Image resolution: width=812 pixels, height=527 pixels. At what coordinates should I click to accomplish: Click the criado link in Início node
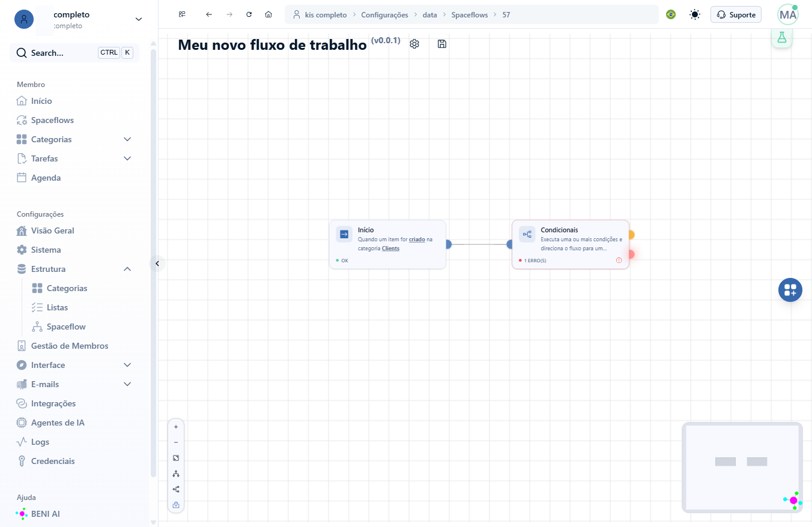click(417, 239)
